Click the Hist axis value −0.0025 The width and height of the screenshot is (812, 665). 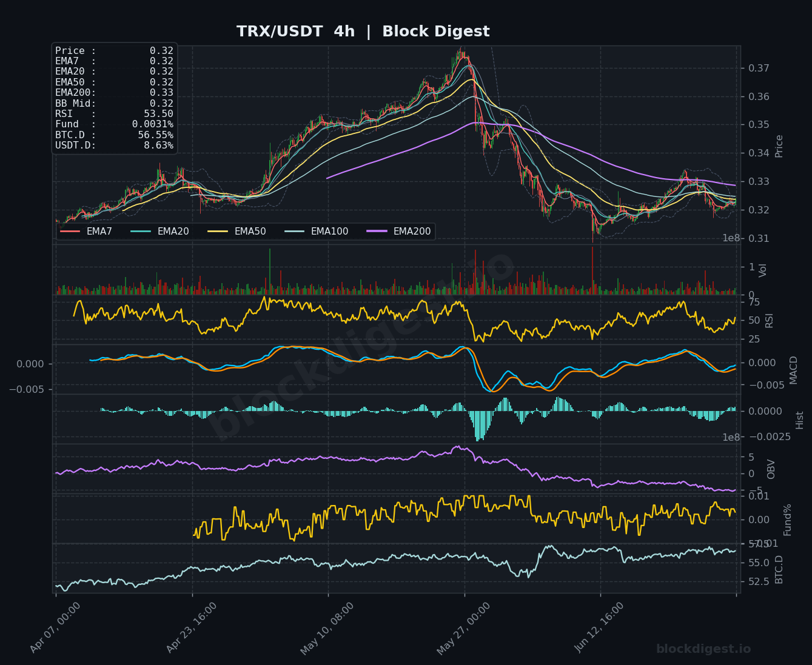[769, 437]
